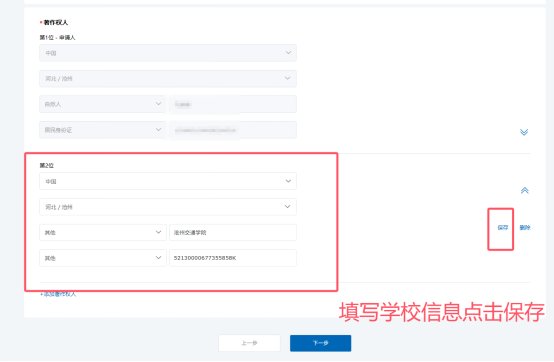Click the credit code field 52130000677355858K

pos(233,258)
